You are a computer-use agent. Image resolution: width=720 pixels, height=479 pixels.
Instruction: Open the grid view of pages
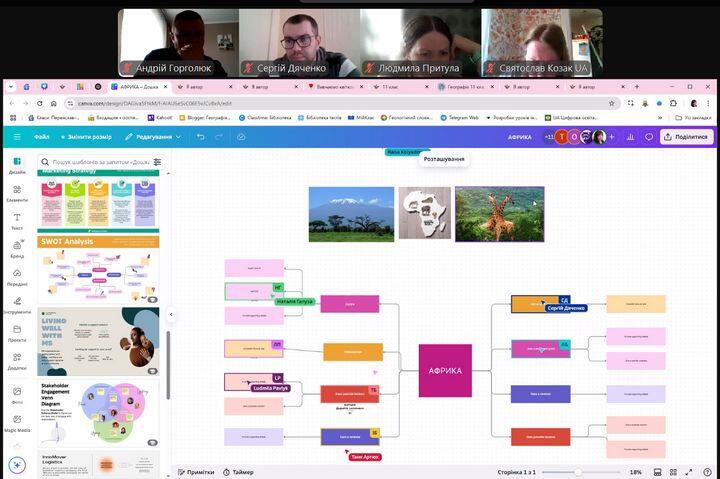tap(673, 472)
